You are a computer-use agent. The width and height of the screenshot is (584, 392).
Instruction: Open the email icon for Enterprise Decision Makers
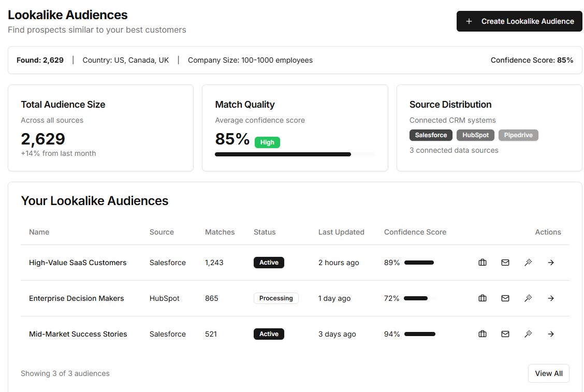point(505,298)
